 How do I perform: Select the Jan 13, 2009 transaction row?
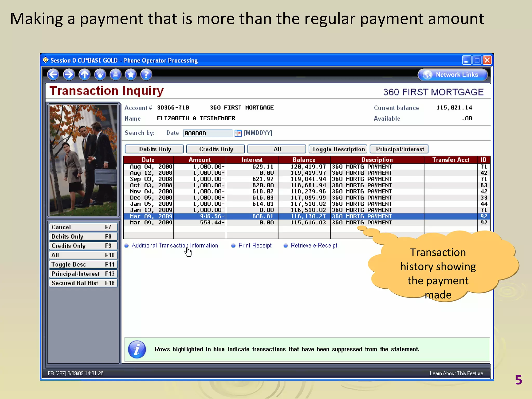(307, 210)
